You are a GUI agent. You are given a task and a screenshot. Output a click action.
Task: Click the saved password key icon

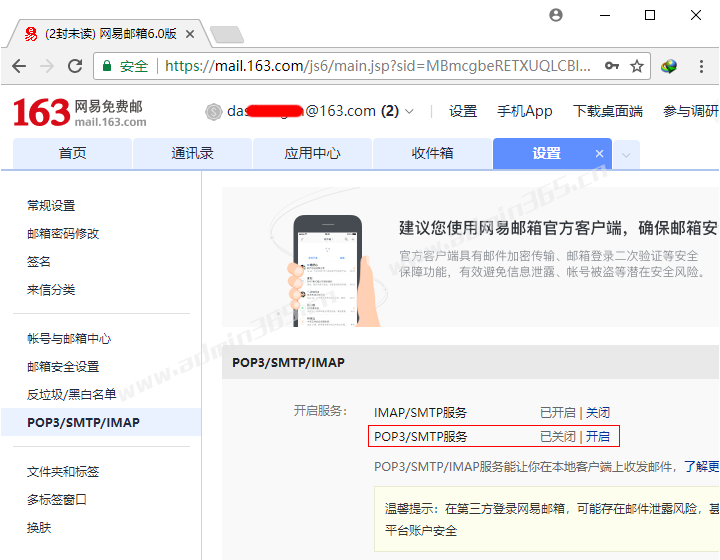click(x=612, y=66)
